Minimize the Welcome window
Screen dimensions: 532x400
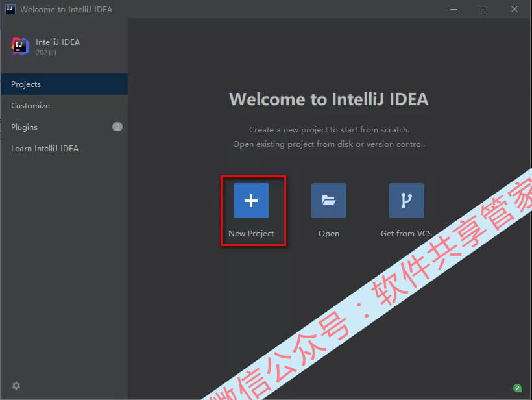pyautogui.click(x=453, y=9)
